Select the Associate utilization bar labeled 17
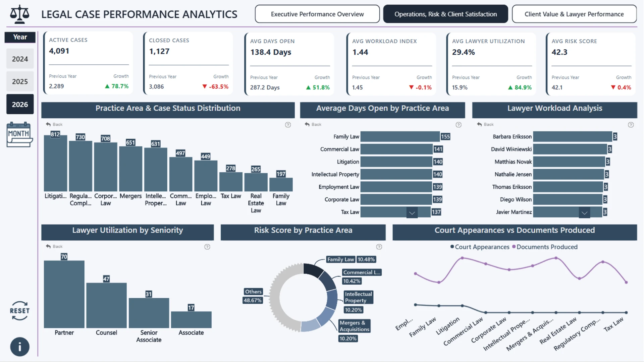 [191, 320]
